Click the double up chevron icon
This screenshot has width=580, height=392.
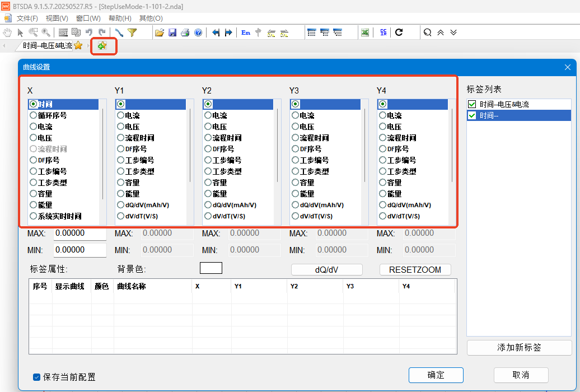click(x=441, y=32)
